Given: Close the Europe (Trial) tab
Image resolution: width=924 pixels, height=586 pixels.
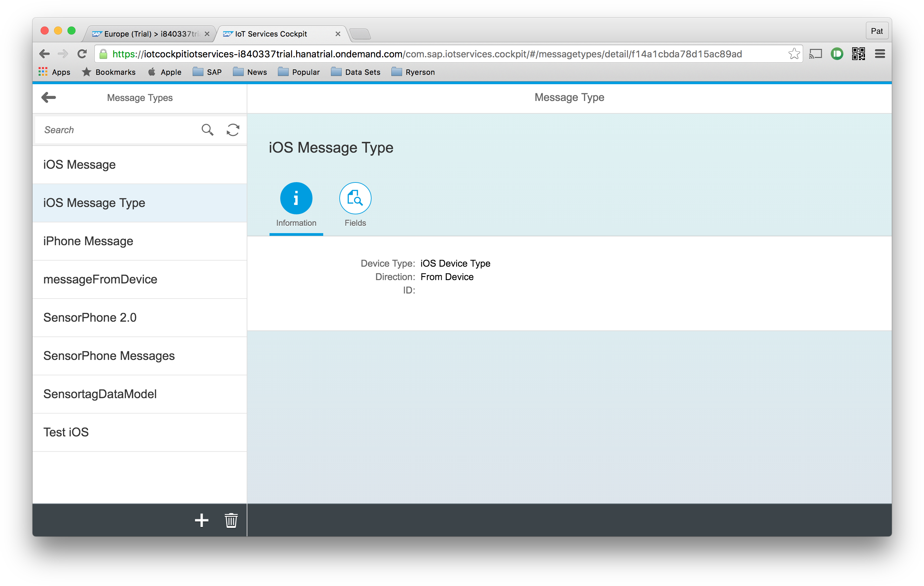Looking at the screenshot, I should click(x=207, y=34).
